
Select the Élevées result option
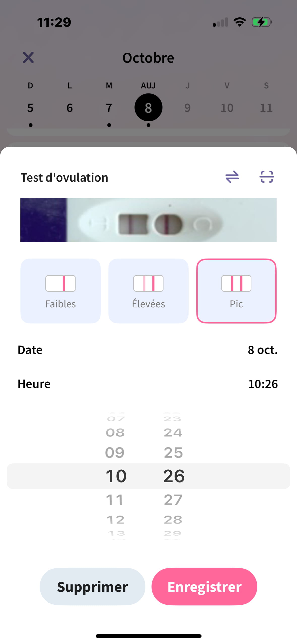pyautogui.click(x=148, y=291)
